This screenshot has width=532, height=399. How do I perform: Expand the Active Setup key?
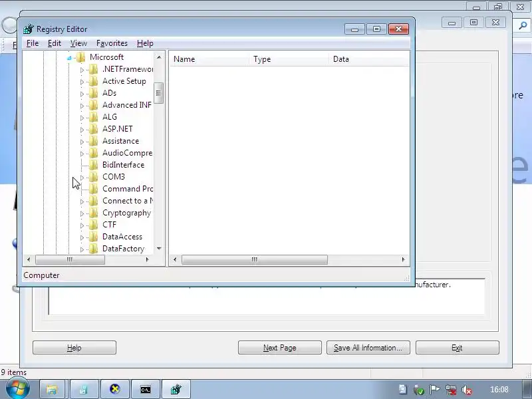coord(82,82)
